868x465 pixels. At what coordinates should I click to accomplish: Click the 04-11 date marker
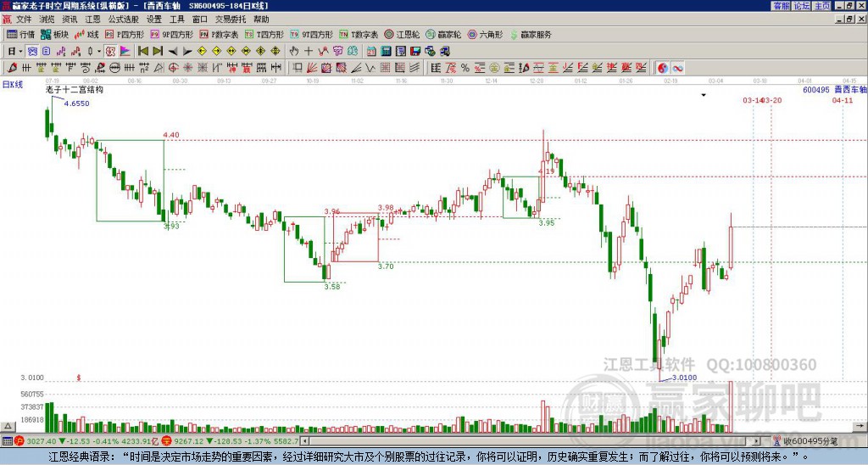[x=843, y=100]
